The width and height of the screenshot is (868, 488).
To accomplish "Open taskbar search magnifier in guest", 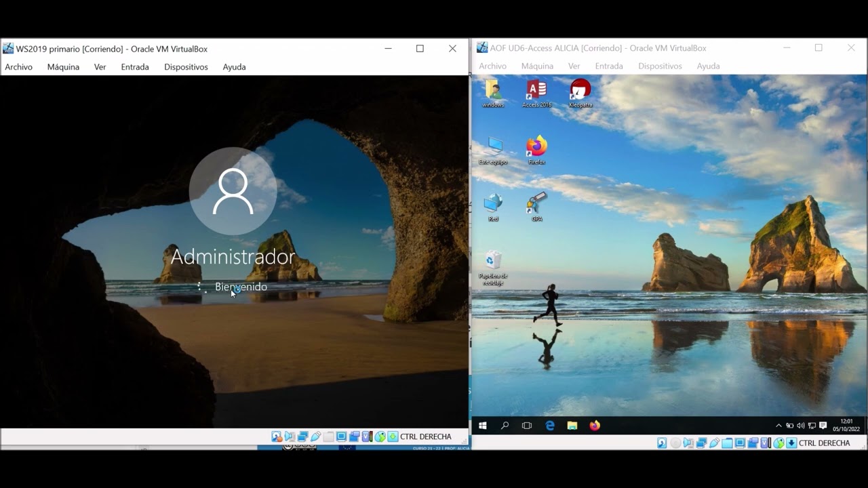I will (505, 426).
